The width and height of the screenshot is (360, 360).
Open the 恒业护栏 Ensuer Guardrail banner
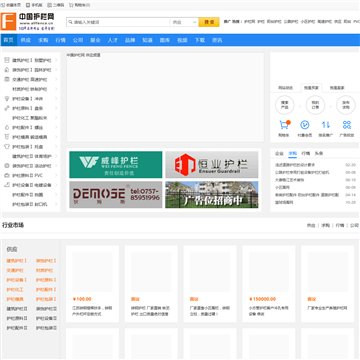[212, 165]
